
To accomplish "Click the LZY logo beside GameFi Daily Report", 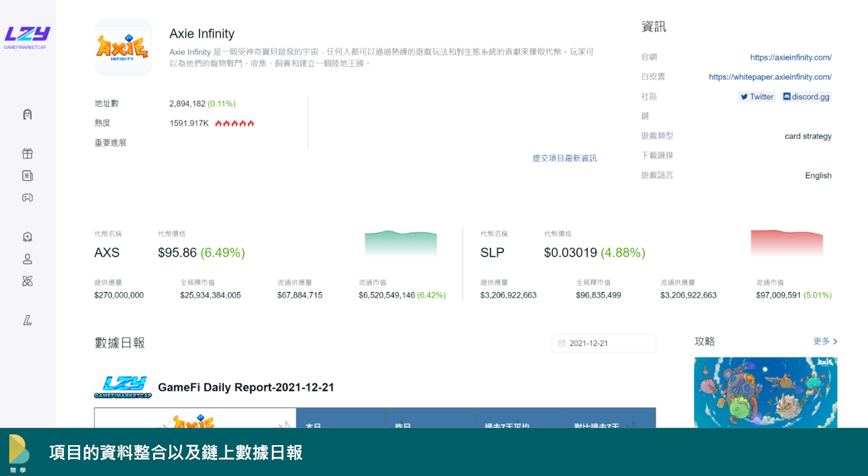I will (123, 387).
